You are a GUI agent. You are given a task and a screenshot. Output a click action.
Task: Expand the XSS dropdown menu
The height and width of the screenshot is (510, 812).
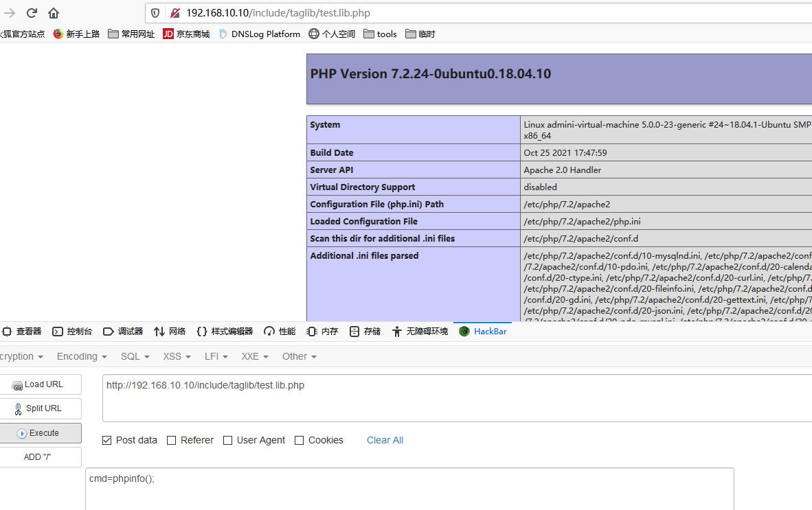pyautogui.click(x=177, y=356)
